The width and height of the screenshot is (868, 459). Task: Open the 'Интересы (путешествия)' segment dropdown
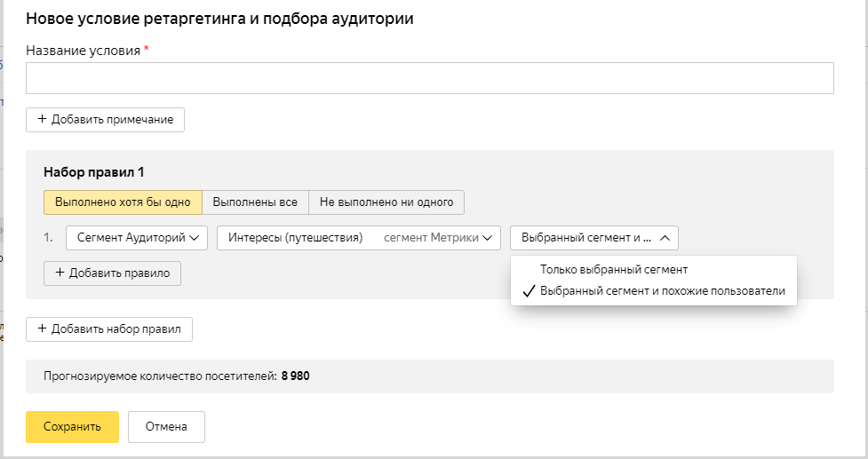pos(359,238)
